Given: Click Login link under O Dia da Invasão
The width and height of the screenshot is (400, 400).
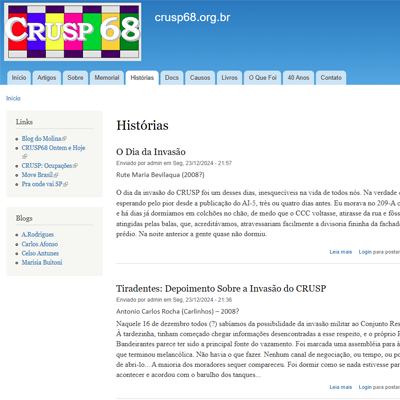Looking at the screenshot, I should (x=365, y=252).
